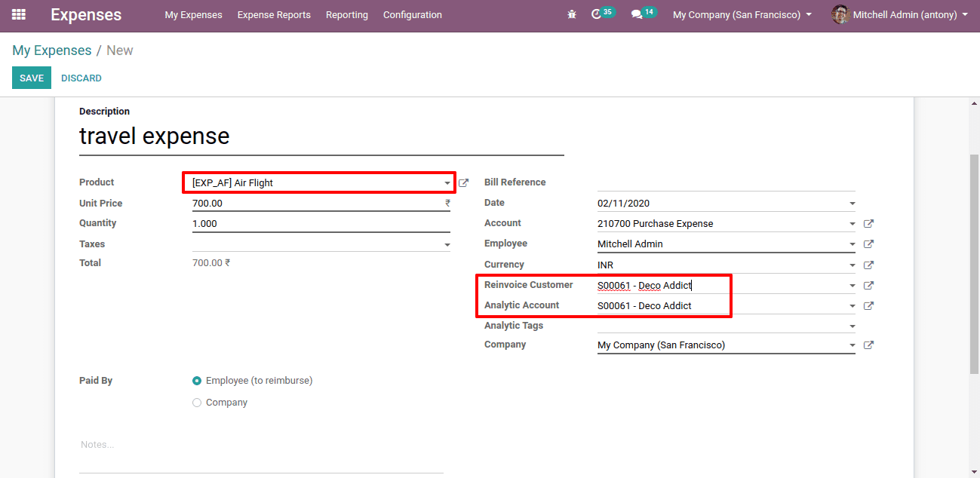Viewport: 980px width, 478px height.
Task: Open Expense Reports menu
Action: pyautogui.click(x=274, y=15)
